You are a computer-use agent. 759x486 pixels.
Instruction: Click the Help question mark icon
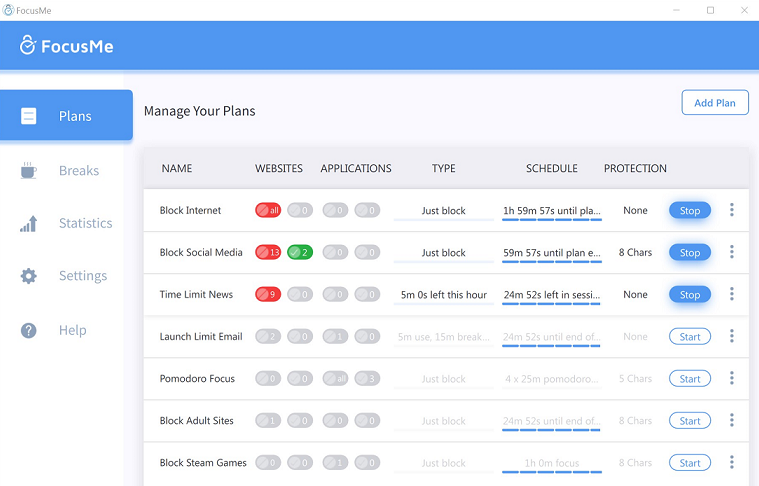coord(29,330)
